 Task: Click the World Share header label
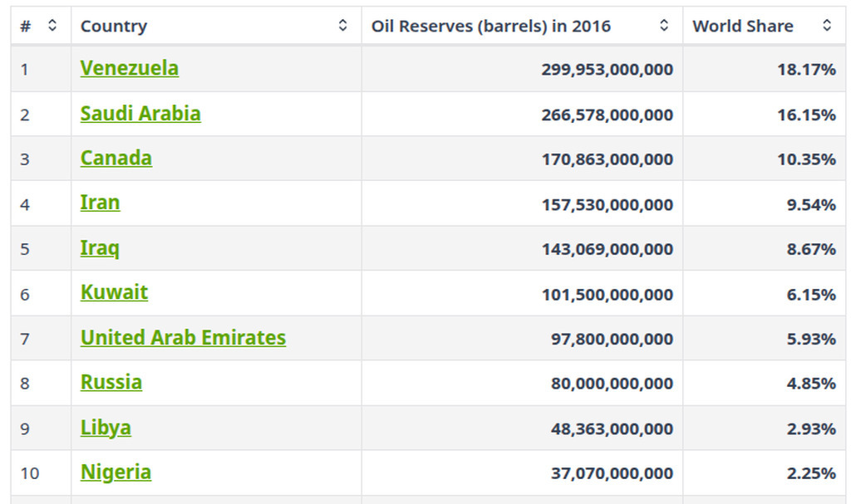click(x=742, y=26)
